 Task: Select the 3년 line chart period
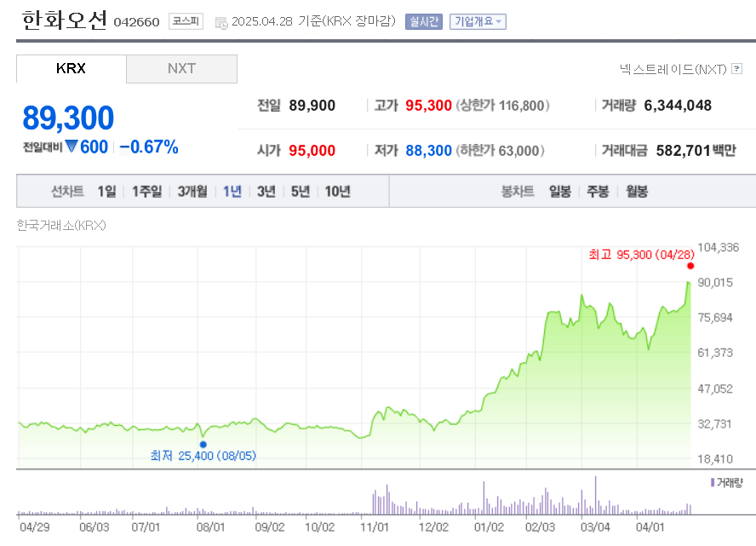(266, 192)
